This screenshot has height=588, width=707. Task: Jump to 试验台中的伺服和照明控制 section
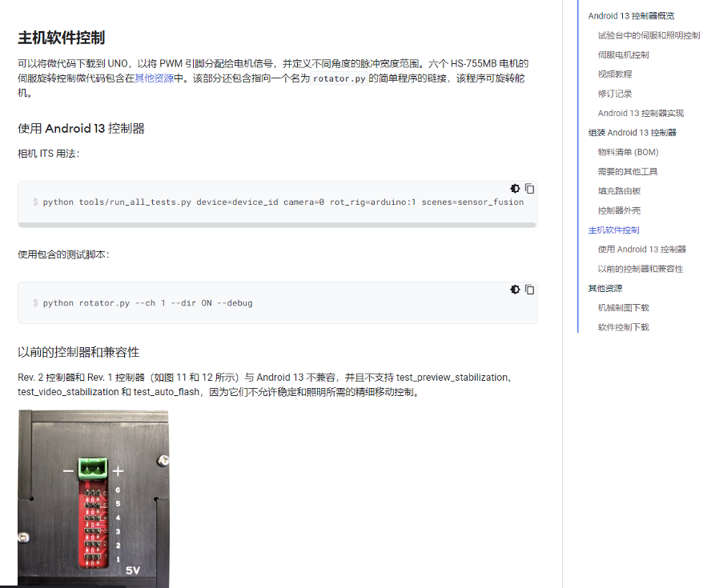(649, 35)
